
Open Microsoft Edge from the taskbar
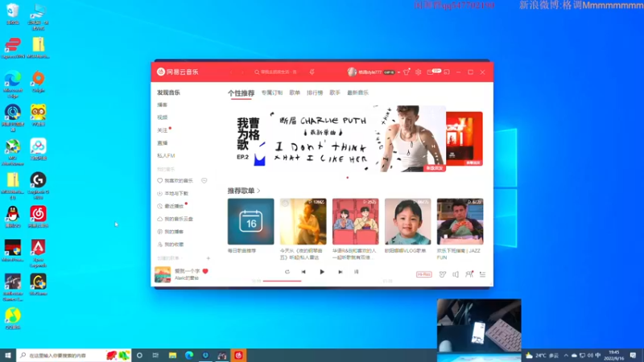pyautogui.click(x=189, y=355)
